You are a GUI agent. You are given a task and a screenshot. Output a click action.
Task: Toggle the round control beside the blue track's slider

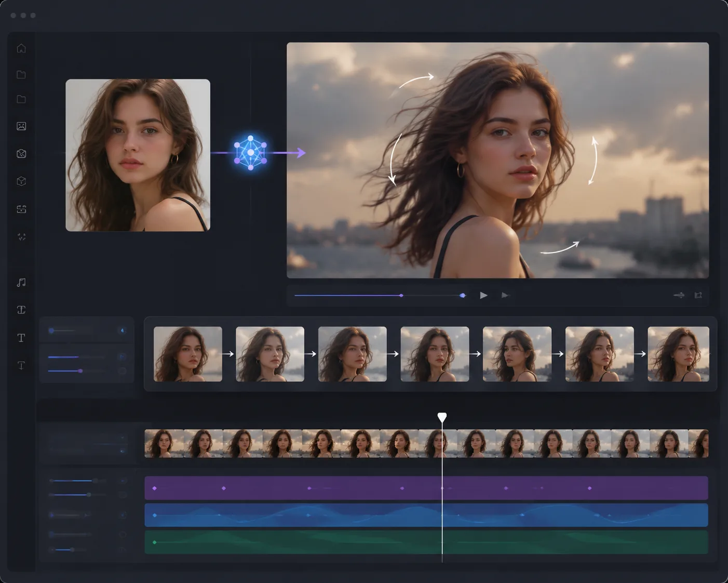pos(123,515)
